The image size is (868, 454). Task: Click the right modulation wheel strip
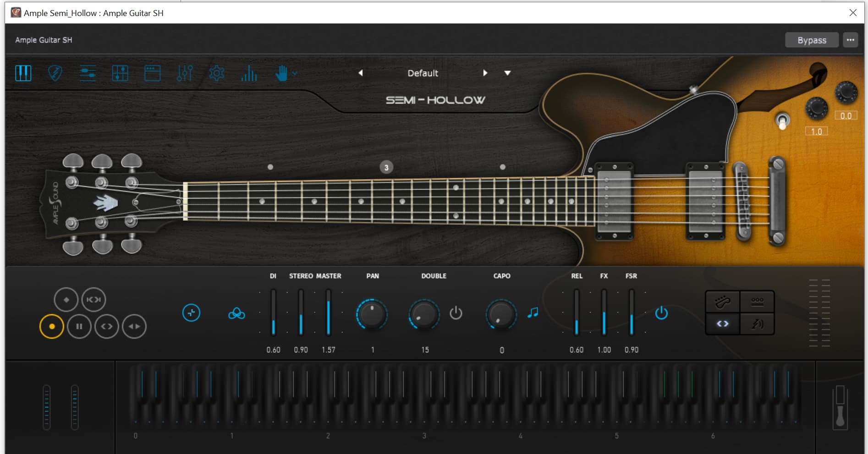coord(75,408)
